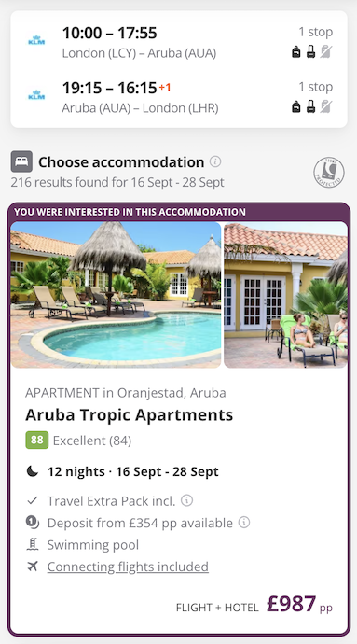Click return flight baggage icons
Image resolution: width=357 pixels, height=644 pixels.
[x=311, y=106]
